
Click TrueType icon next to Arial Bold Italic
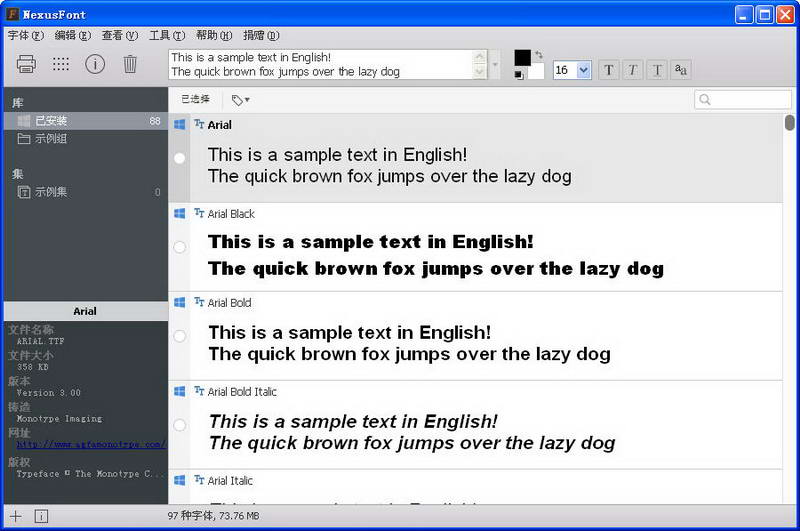point(199,391)
